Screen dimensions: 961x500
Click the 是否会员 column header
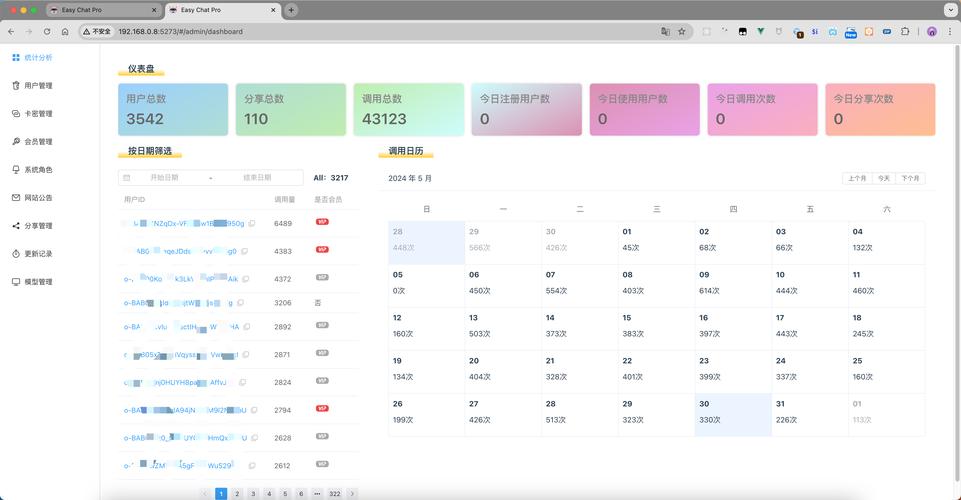[x=328, y=200]
